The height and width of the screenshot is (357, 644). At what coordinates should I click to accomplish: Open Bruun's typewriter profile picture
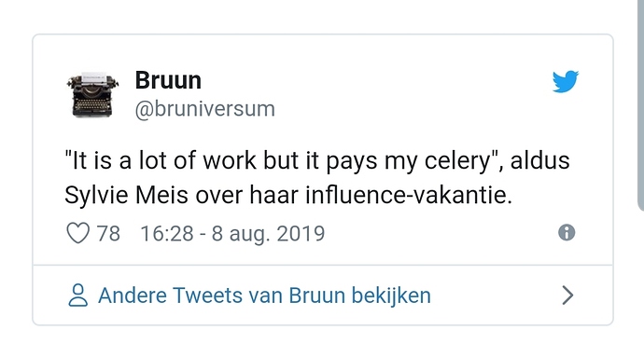coord(92,95)
